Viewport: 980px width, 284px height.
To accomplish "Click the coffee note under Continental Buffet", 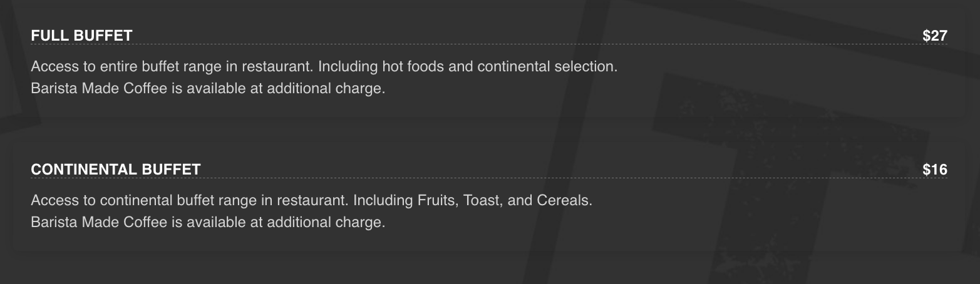I will (207, 222).
